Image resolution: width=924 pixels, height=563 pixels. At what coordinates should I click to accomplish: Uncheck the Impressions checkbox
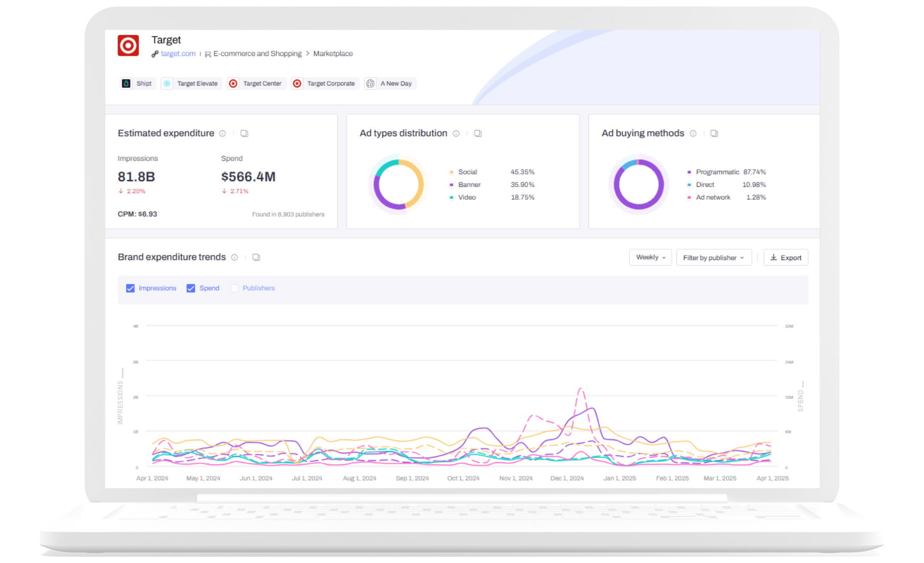tap(130, 288)
